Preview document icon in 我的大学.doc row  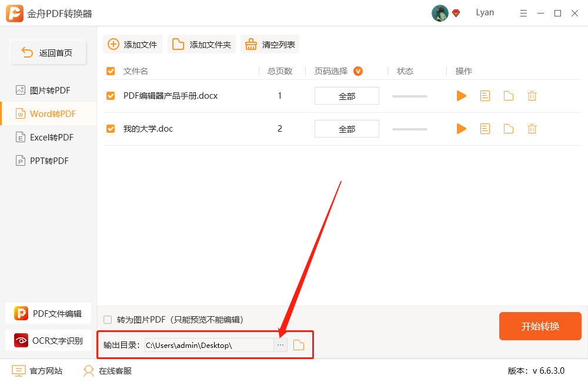click(x=485, y=129)
